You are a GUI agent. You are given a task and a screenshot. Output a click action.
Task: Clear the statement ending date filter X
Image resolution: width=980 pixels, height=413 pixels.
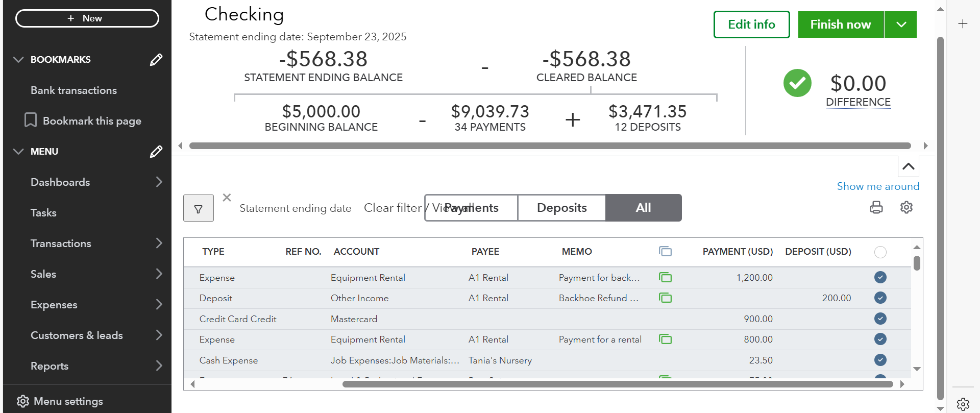pyautogui.click(x=227, y=198)
